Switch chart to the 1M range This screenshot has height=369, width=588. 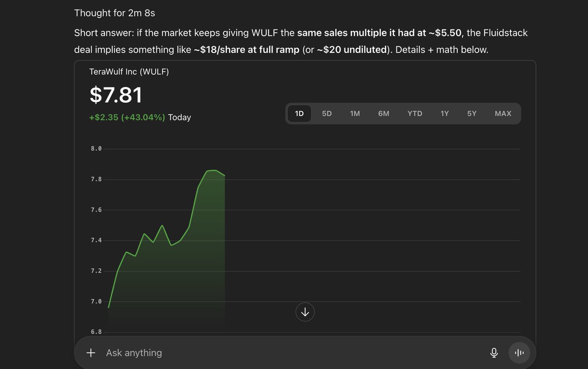pos(355,114)
